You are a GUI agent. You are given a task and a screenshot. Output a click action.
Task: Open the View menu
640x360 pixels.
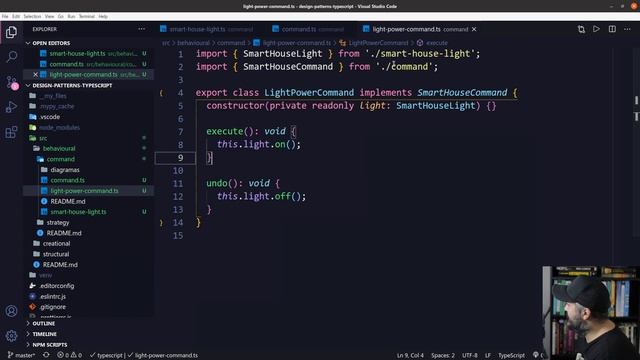(49, 16)
